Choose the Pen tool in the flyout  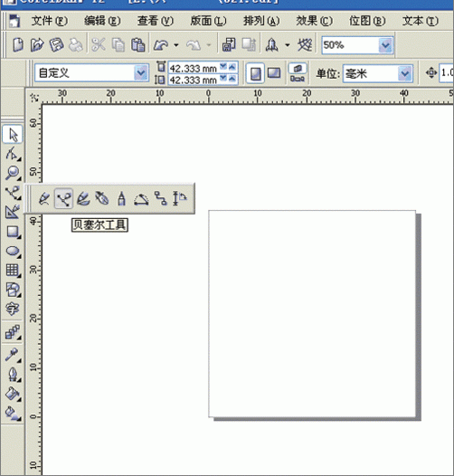click(102, 198)
